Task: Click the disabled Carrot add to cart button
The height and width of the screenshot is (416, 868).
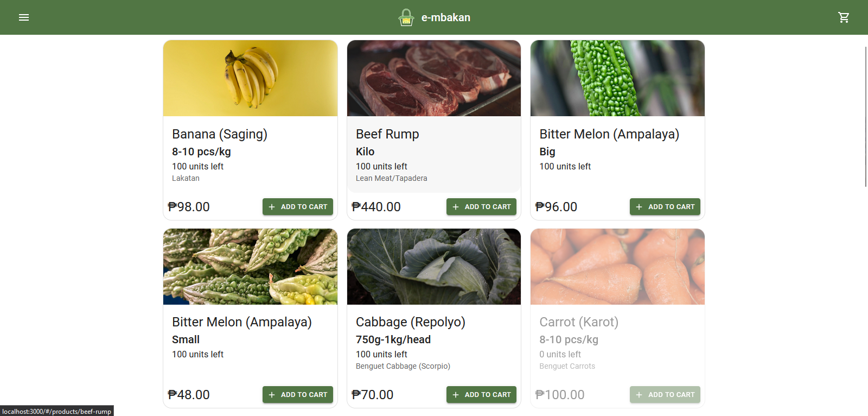Action: click(x=665, y=395)
